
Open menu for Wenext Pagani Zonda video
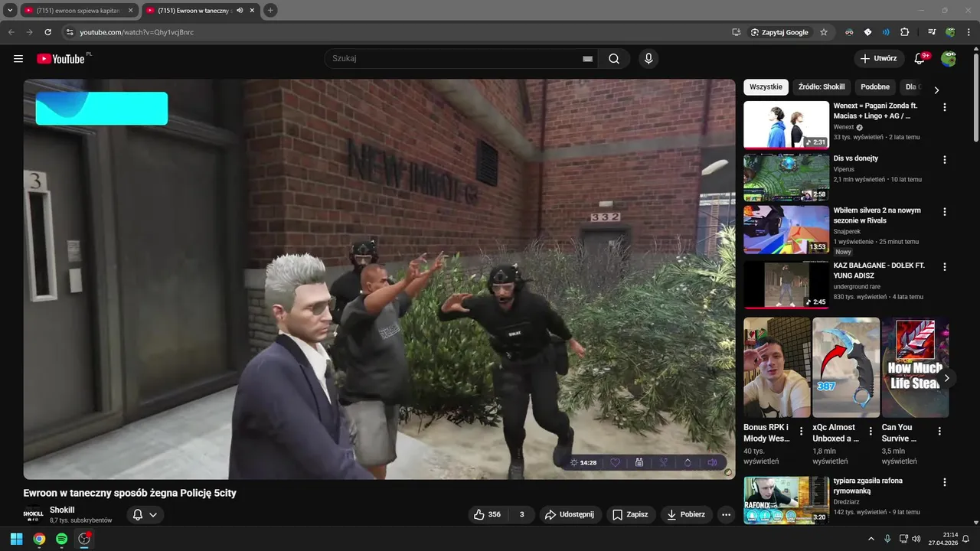(944, 108)
